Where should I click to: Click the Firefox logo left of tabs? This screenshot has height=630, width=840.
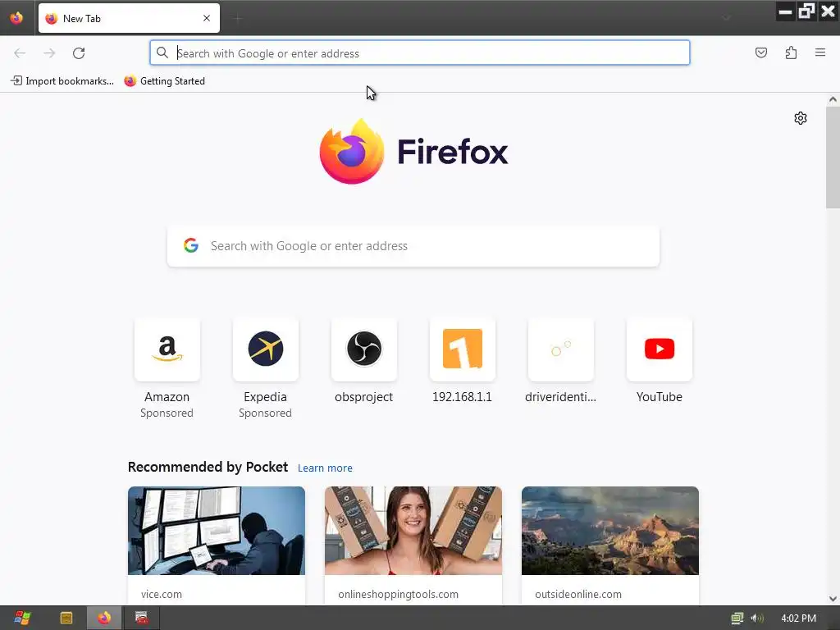click(16, 18)
